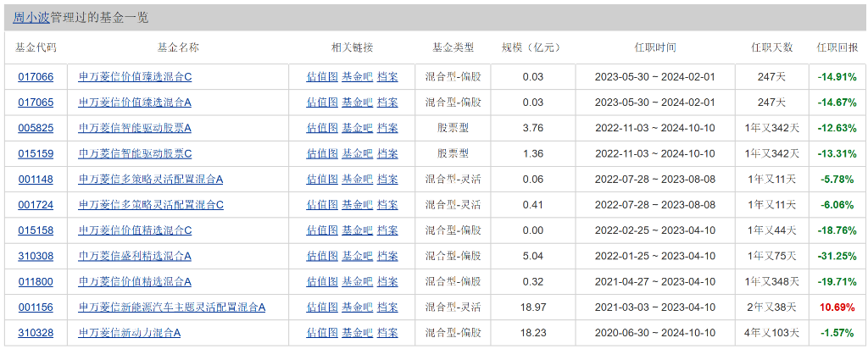Open fund code 310308 link
Image resolution: width=868 pixels, height=349 pixels.
coord(36,256)
